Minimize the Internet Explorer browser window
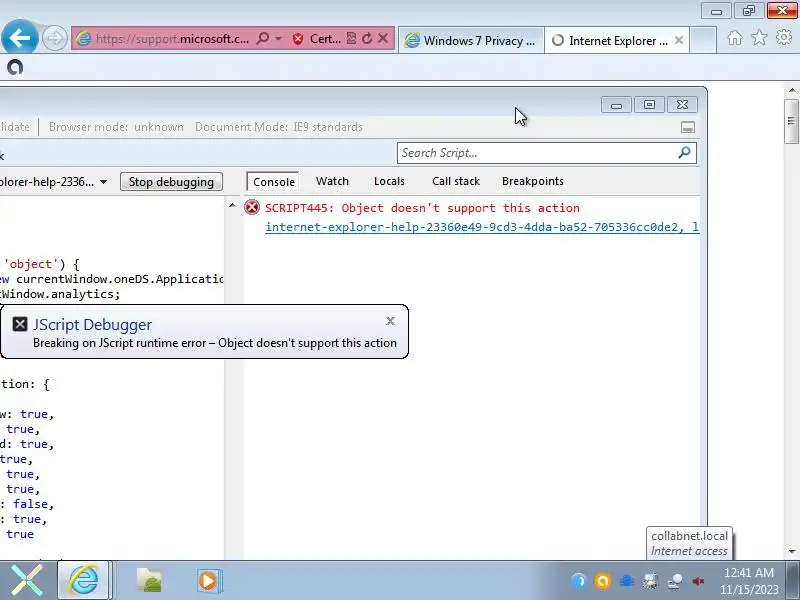This screenshot has width=800, height=600. coord(716,11)
